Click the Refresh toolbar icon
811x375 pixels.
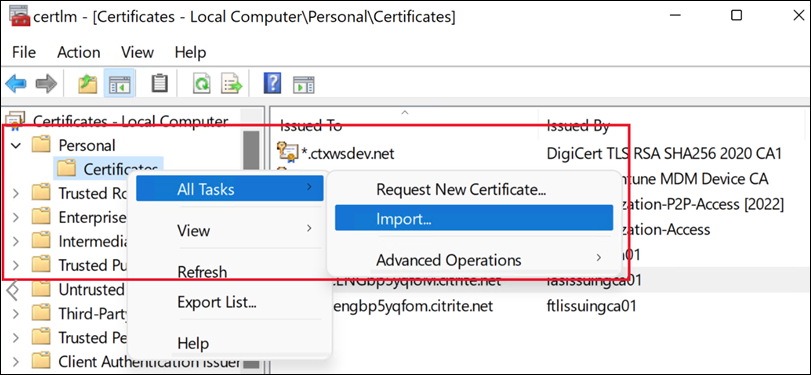[x=201, y=83]
